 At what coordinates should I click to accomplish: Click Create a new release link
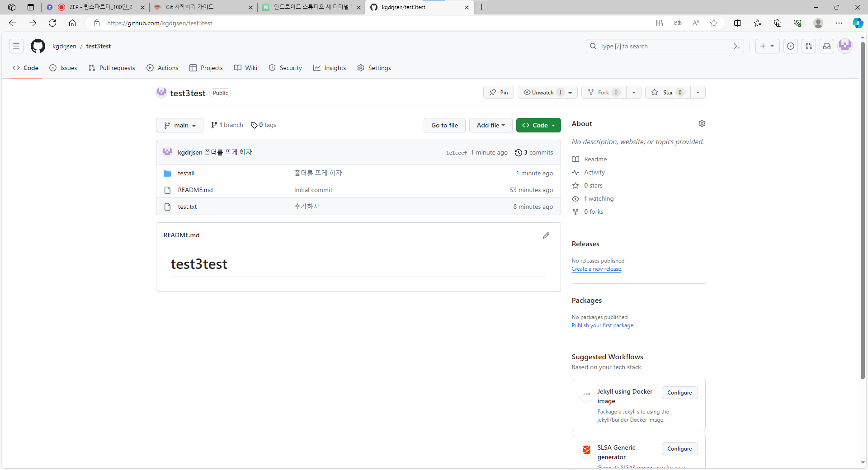[x=596, y=269]
